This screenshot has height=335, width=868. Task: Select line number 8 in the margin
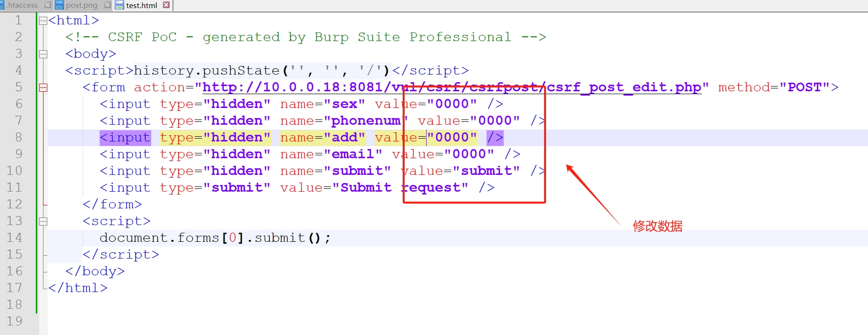(18, 137)
